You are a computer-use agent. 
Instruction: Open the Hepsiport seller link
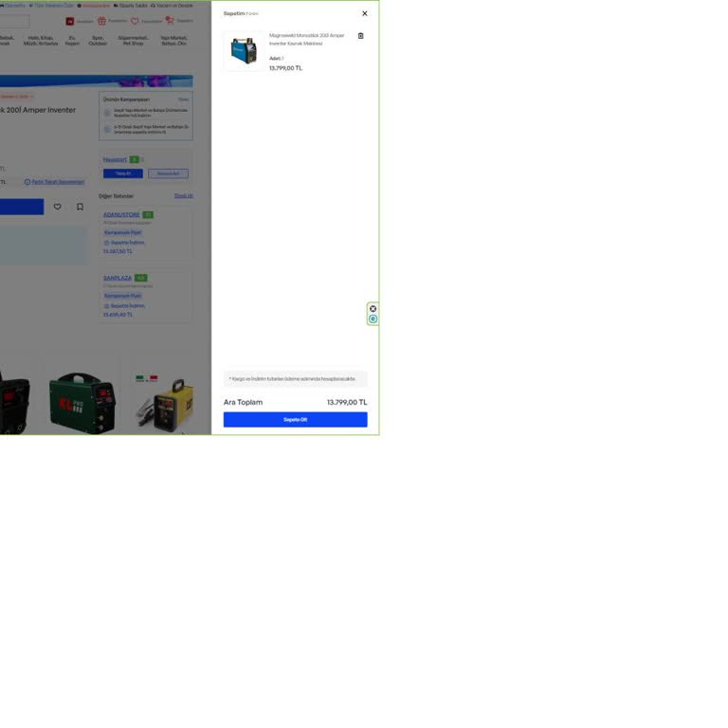click(115, 159)
